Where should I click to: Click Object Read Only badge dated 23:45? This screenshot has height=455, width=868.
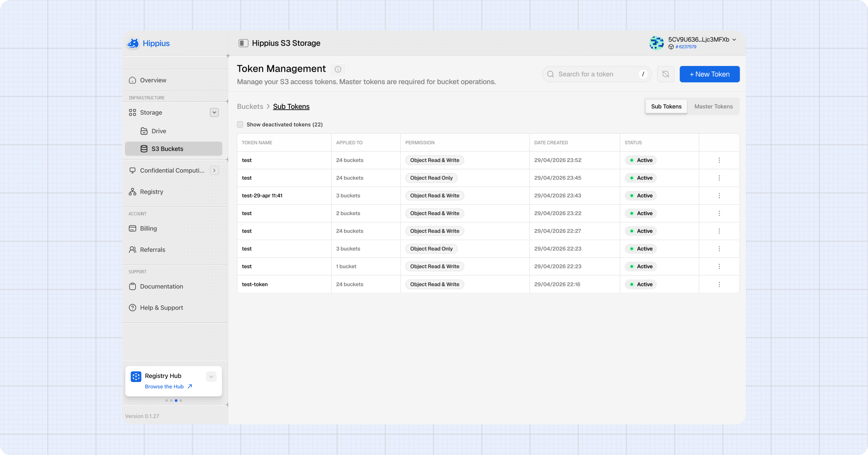click(431, 178)
